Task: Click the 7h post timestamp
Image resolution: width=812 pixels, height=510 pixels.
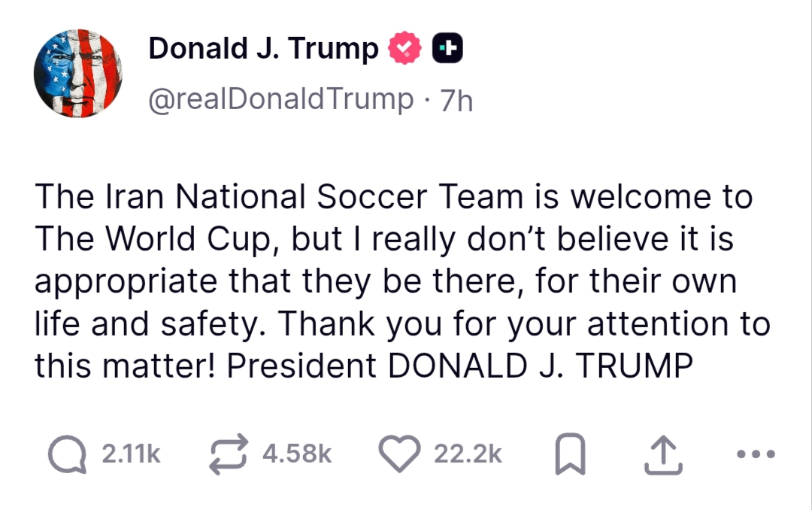Action: click(x=456, y=100)
